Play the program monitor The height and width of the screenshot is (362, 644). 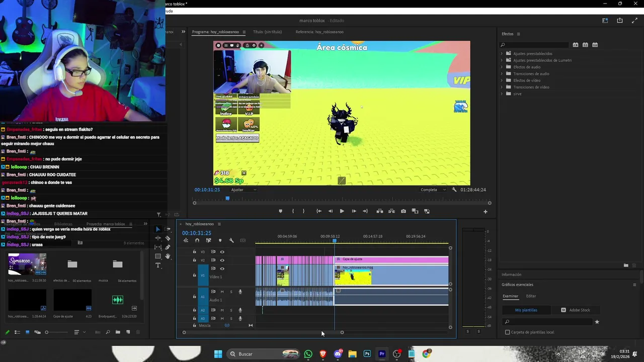pos(342,211)
